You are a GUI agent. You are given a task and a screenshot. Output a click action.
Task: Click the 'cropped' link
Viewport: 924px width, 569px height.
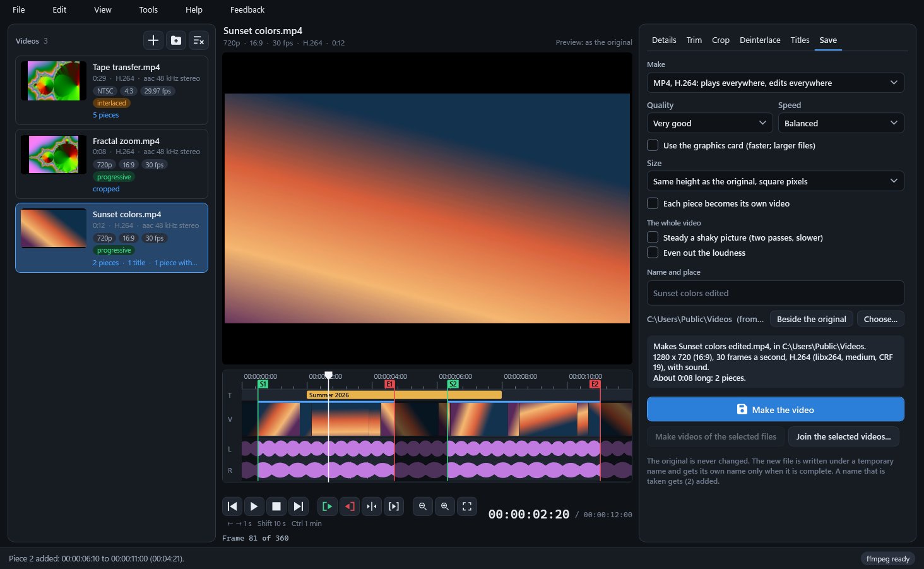coord(106,189)
